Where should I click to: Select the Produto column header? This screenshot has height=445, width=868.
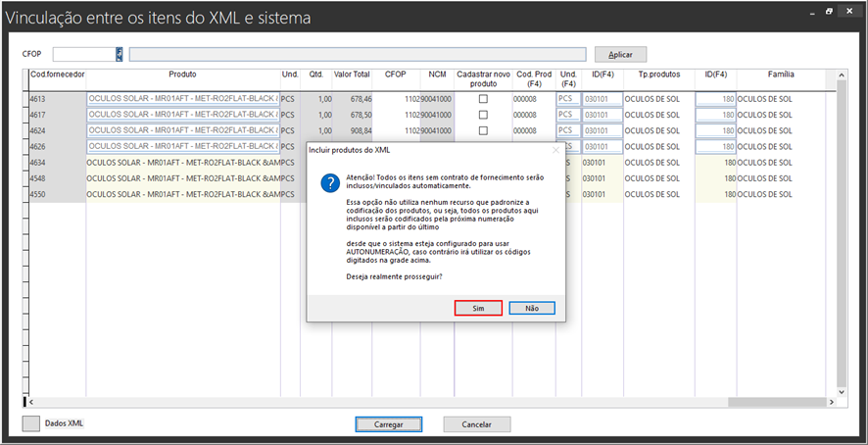pyautogui.click(x=182, y=74)
